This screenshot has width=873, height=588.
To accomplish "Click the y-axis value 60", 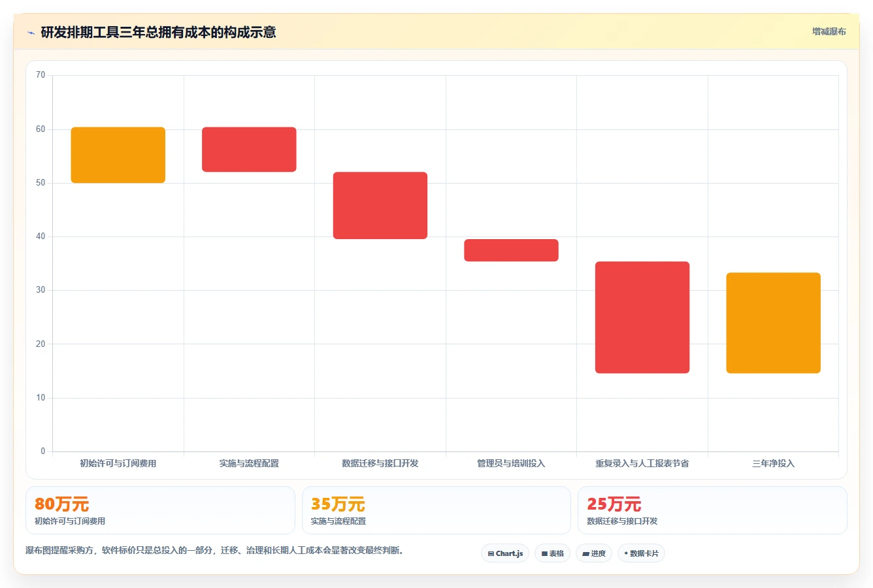I will tap(41, 129).
